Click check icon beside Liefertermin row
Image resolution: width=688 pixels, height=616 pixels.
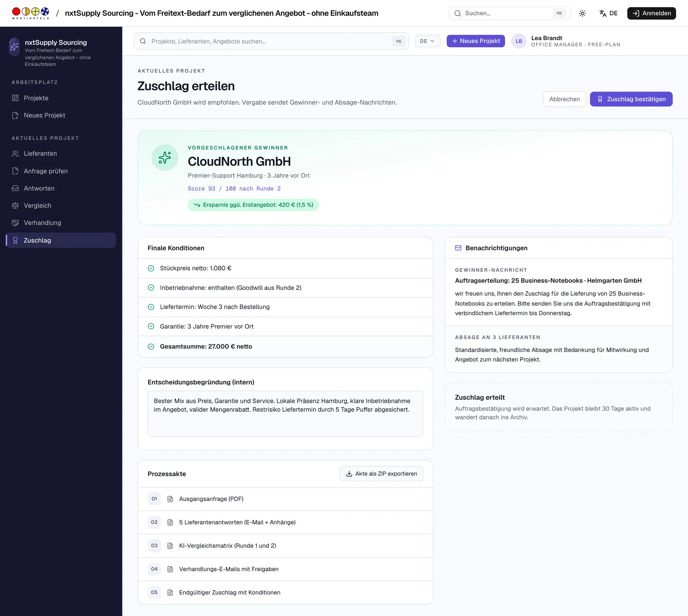(151, 307)
